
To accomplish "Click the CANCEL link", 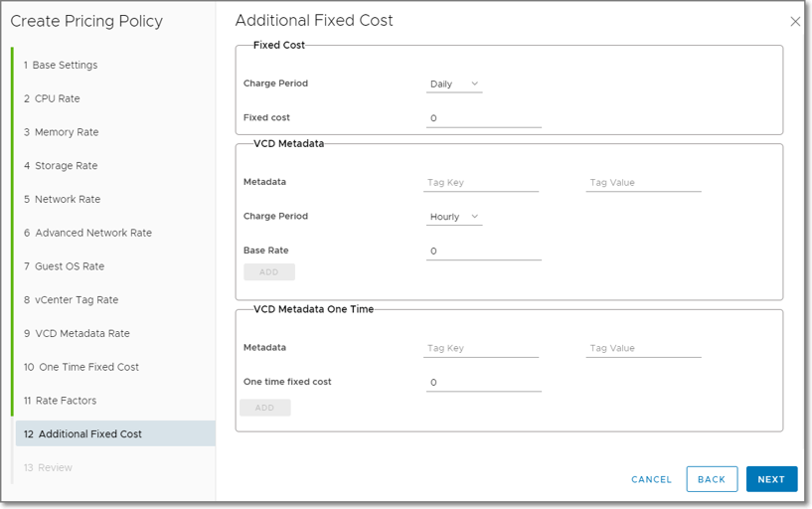I will click(651, 479).
